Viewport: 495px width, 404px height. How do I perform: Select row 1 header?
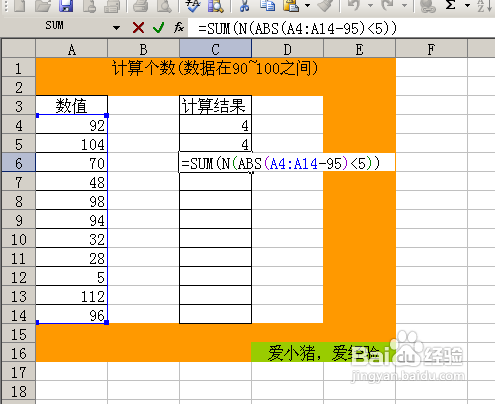click(x=19, y=68)
